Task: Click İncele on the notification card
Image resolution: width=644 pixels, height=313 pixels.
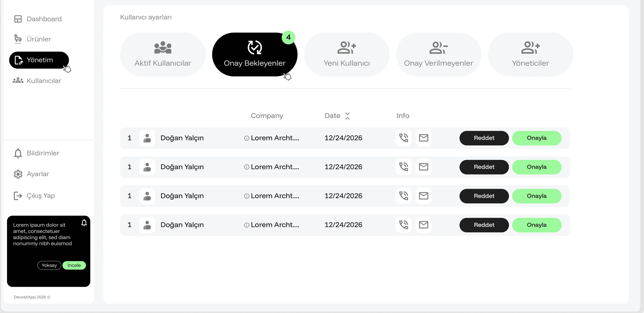Action: 74,265
